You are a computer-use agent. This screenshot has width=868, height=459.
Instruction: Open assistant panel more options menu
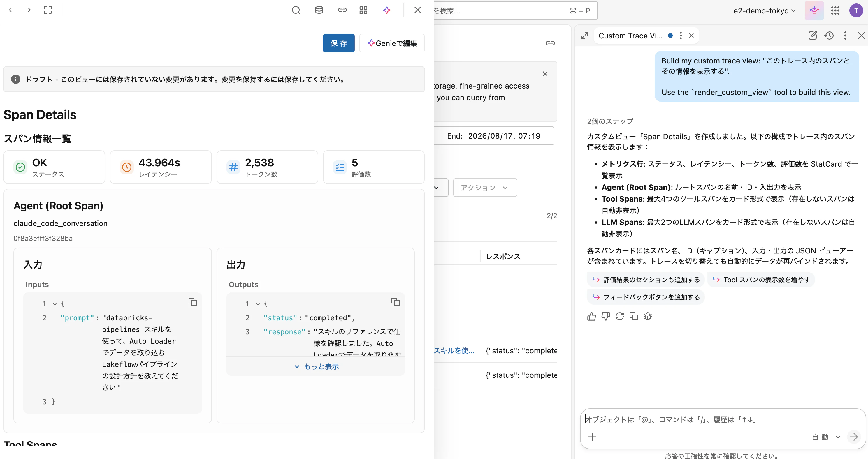click(x=845, y=35)
